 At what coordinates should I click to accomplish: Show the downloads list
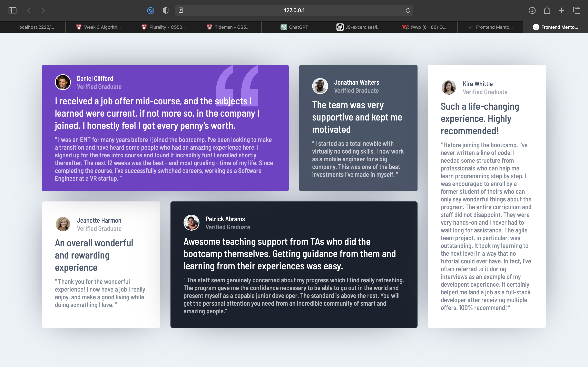(x=532, y=10)
